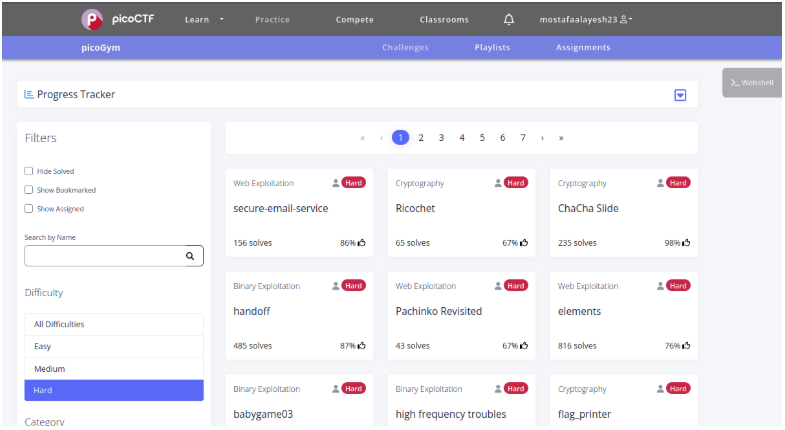Switch to the Assignments tab

[583, 48]
